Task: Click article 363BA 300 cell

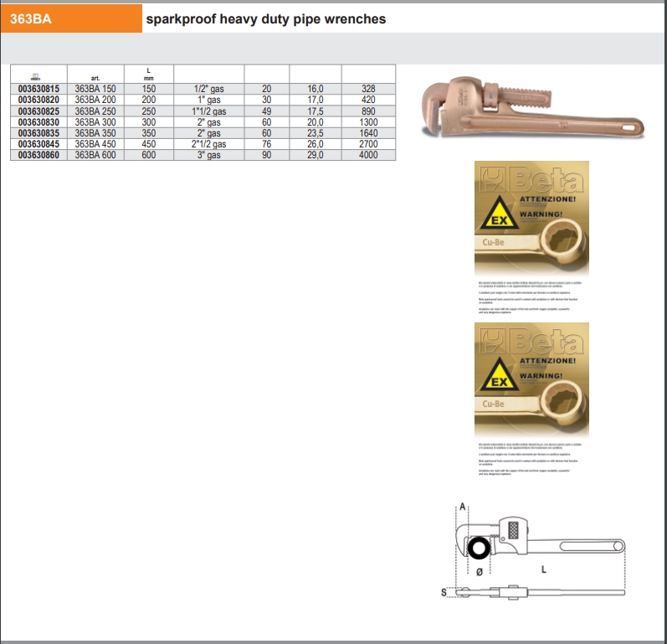Action: [95, 122]
